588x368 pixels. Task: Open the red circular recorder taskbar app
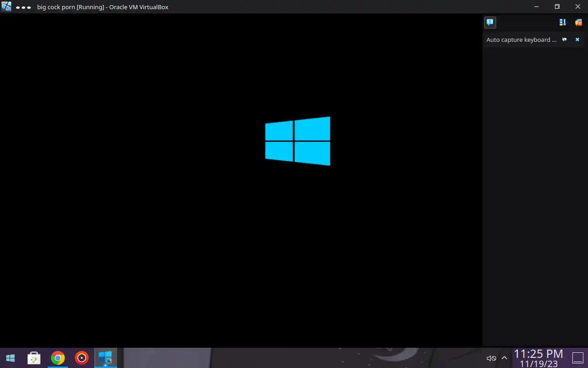coord(82,358)
